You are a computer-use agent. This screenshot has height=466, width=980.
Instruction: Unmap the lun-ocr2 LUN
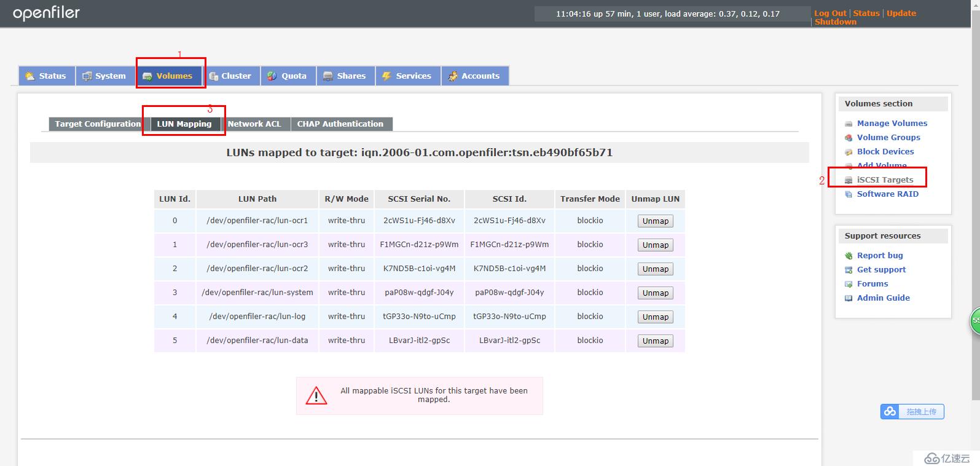[656, 269]
